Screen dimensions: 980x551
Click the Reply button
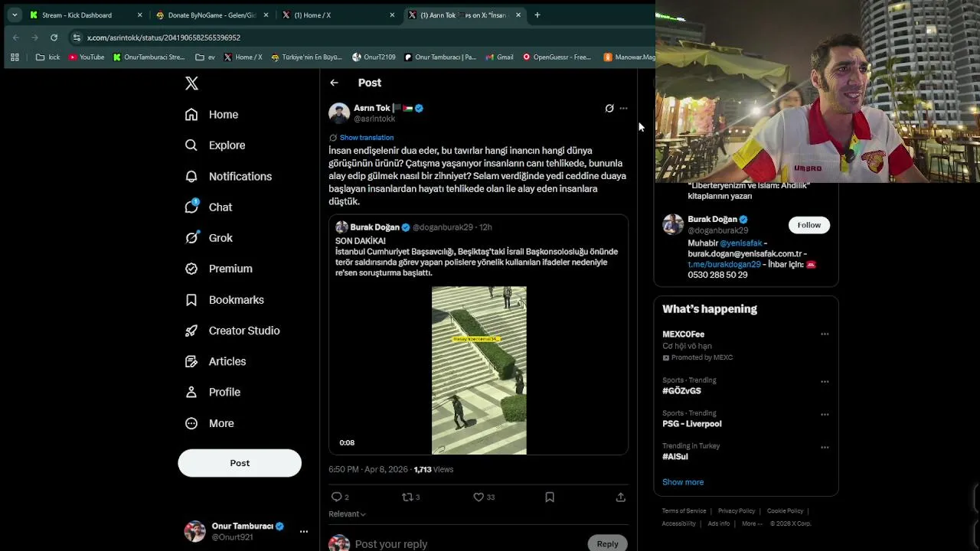click(607, 544)
